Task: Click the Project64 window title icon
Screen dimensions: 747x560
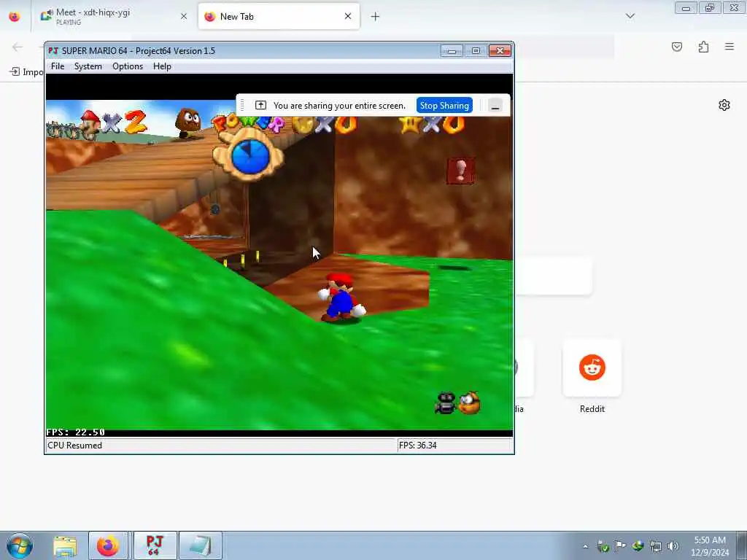Action: (x=53, y=50)
